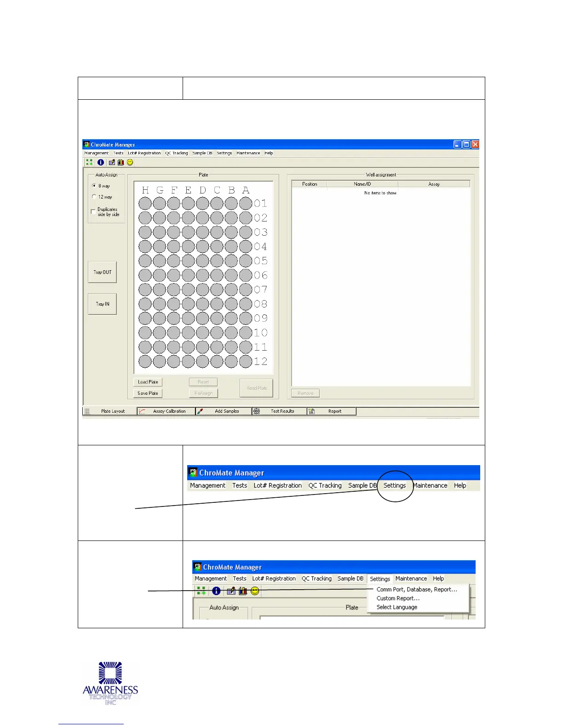Select well H01 on the plate grid

tap(145, 203)
